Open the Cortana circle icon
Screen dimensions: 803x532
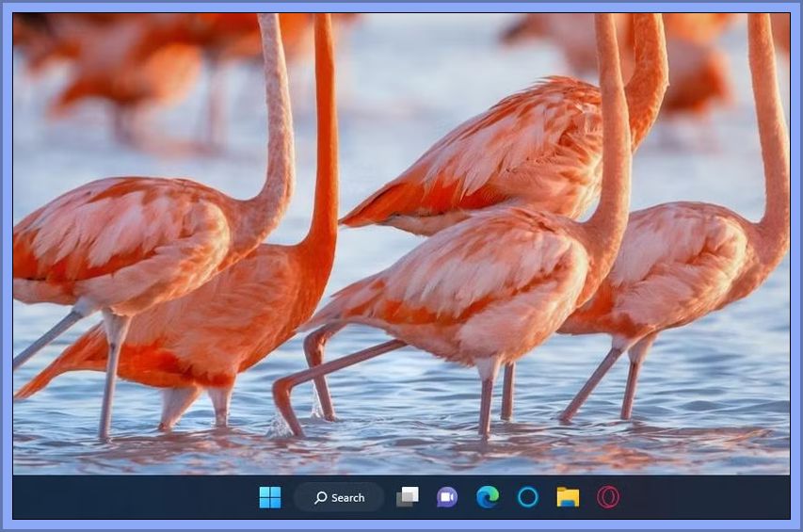tap(527, 497)
